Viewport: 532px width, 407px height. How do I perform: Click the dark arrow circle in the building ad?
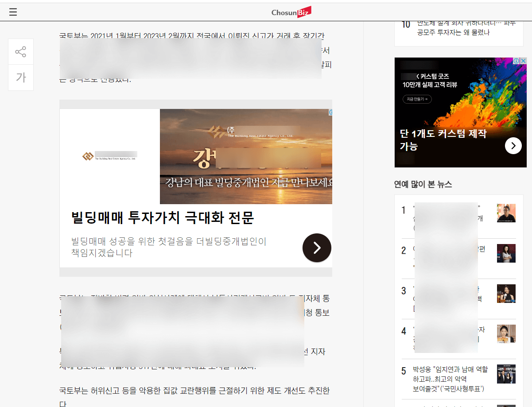pos(316,248)
